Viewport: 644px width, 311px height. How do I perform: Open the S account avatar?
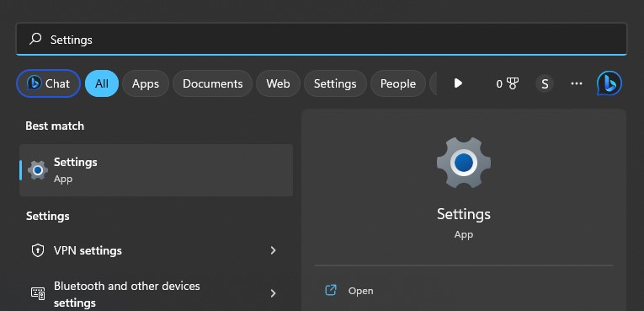click(x=545, y=83)
